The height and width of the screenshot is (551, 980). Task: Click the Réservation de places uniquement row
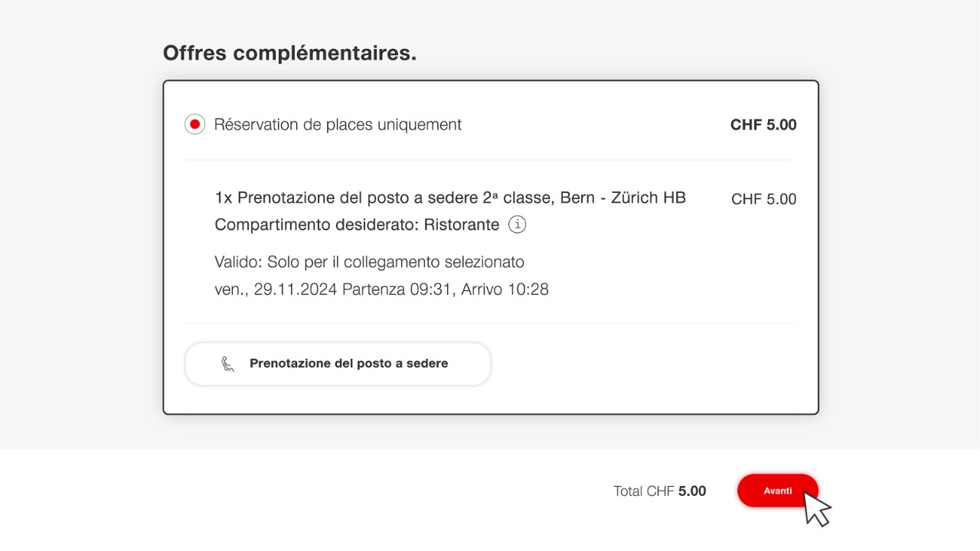pos(338,124)
